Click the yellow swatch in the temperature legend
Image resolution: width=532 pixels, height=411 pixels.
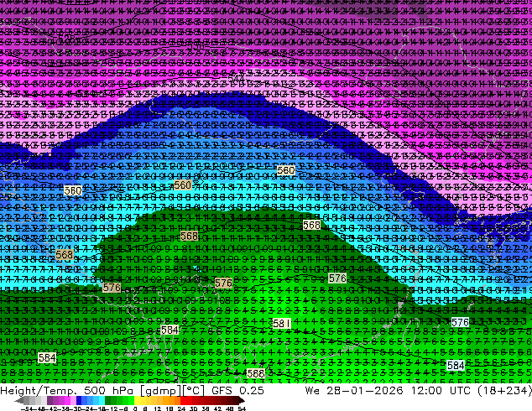point(137,401)
